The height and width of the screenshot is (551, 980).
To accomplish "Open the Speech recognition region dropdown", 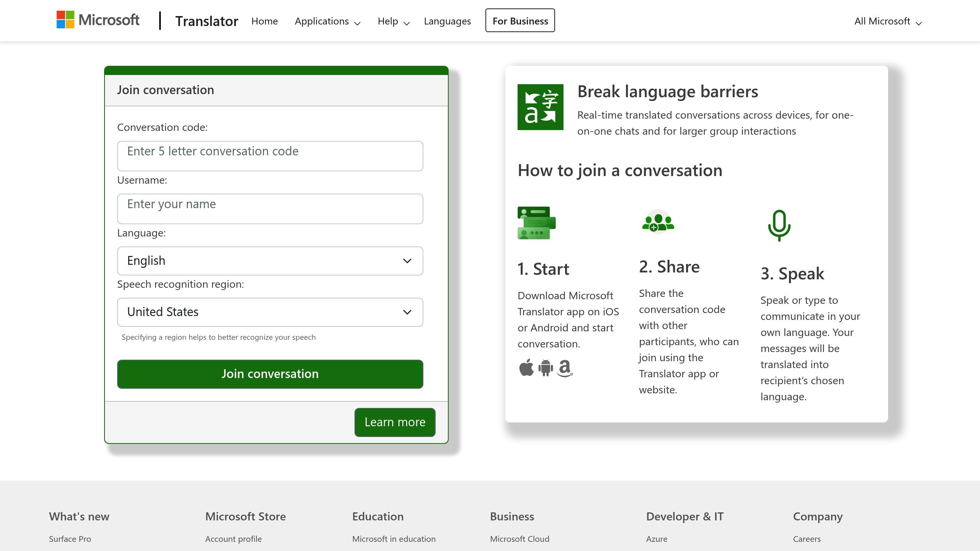I will [270, 312].
